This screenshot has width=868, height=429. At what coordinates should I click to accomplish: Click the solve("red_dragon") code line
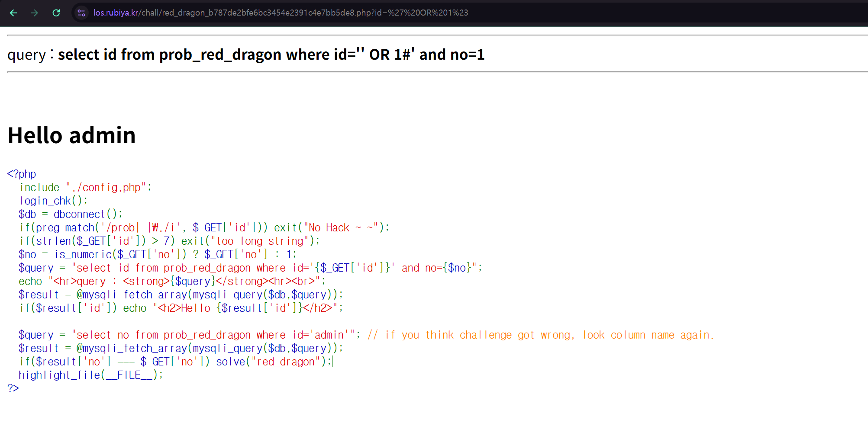coord(175,362)
